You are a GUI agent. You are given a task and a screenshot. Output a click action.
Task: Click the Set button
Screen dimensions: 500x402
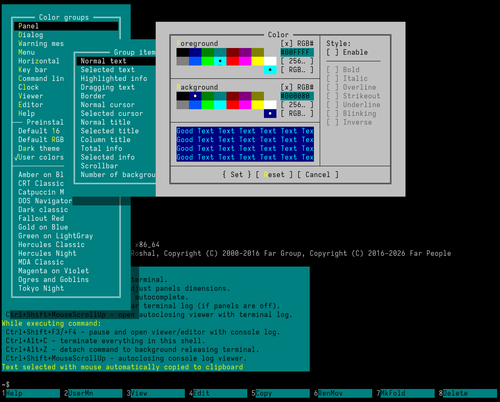click(x=237, y=174)
